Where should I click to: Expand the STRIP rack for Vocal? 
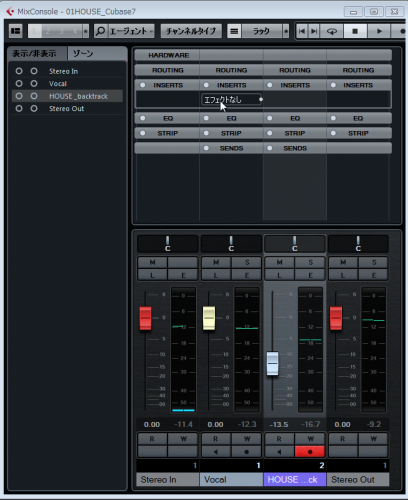pyautogui.click(x=231, y=133)
